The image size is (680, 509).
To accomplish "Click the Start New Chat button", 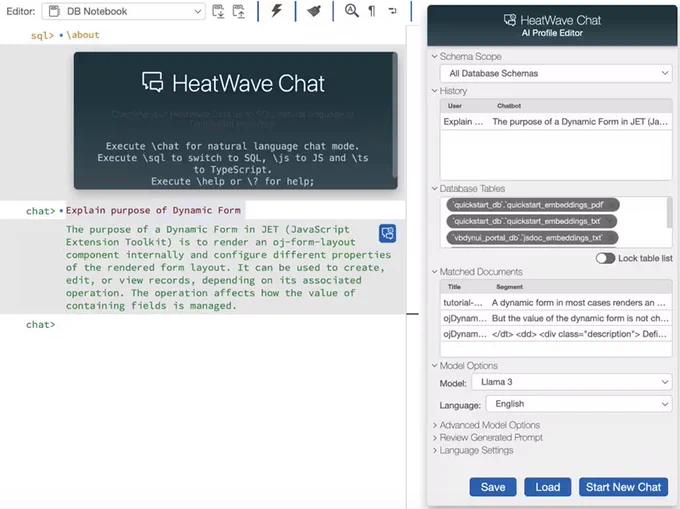I will point(623,487).
